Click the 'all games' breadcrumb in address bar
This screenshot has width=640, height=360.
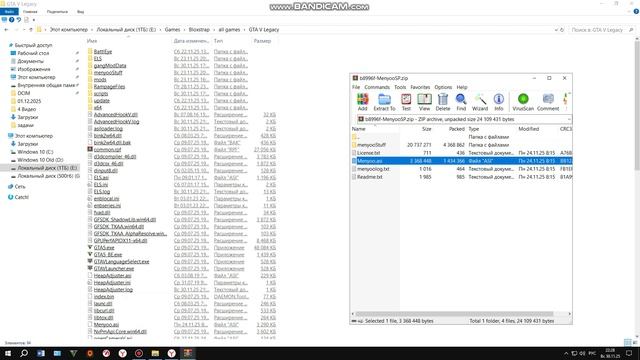point(229,30)
